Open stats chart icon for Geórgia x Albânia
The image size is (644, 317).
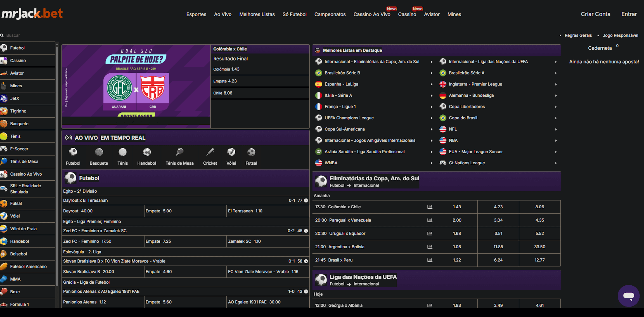(430, 305)
